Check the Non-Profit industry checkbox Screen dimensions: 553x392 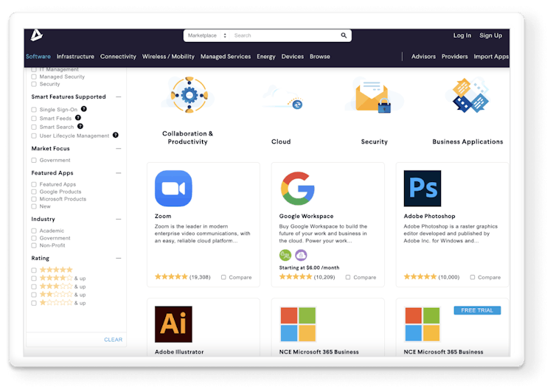pyautogui.click(x=34, y=245)
